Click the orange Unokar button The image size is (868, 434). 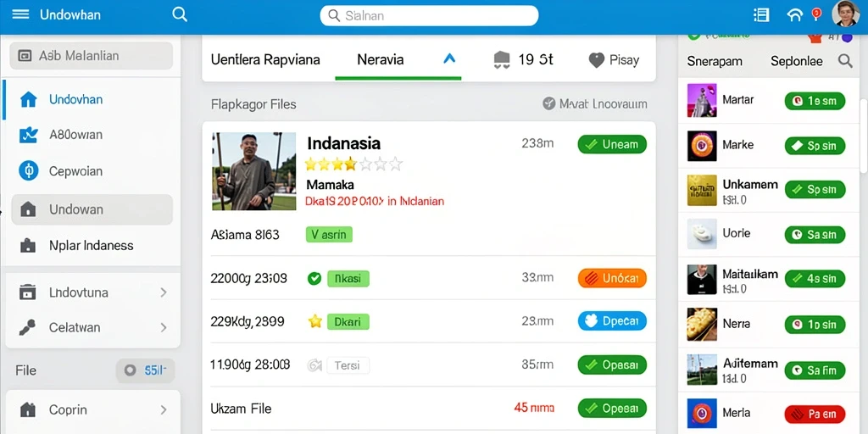[612, 278]
